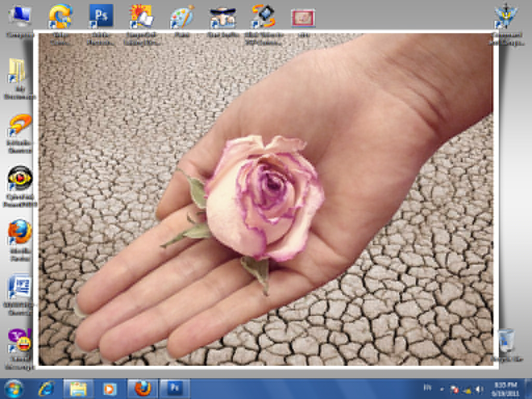532x399 pixels.
Task: Open Mozilla Firefox desktop shortcut
Action: [x=20, y=234]
